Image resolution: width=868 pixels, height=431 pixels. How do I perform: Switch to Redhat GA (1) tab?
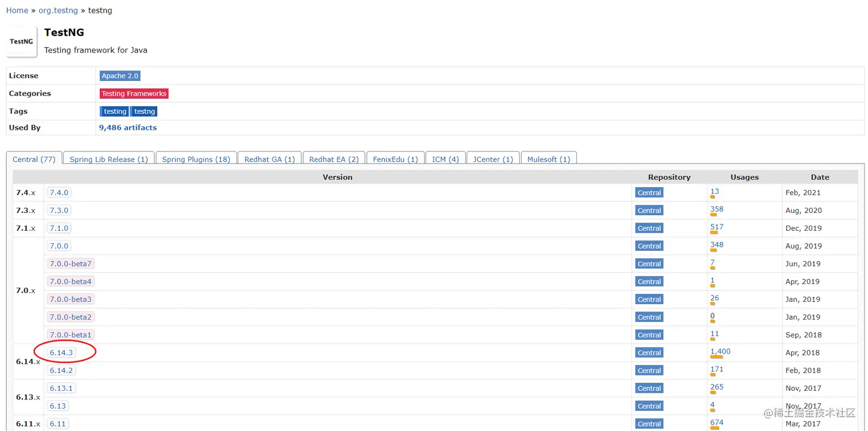pyautogui.click(x=270, y=159)
